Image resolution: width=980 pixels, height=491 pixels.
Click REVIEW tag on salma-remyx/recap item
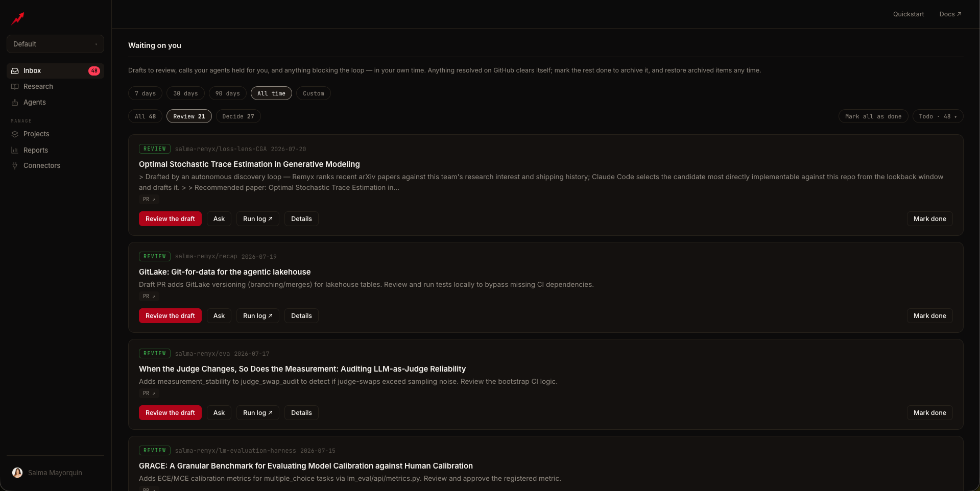(x=155, y=257)
